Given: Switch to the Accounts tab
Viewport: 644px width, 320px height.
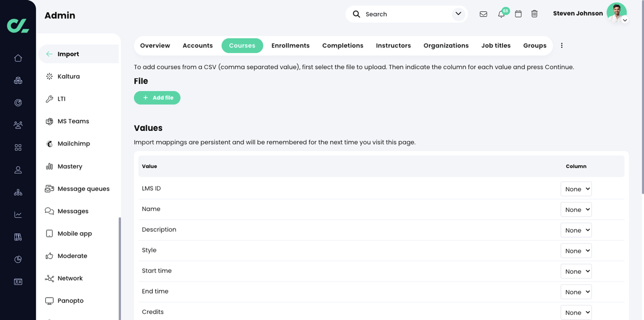Looking at the screenshot, I should [197, 46].
